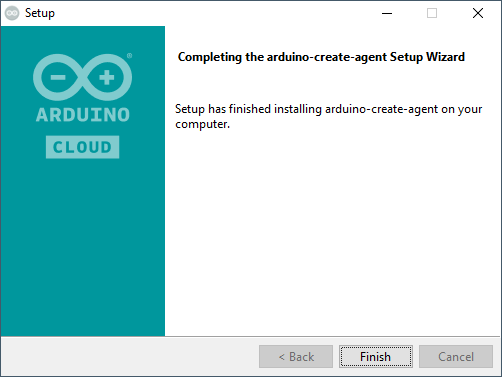This screenshot has width=502, height=377.
Task: Click empty teal sidebar below CLOUD badge
Action: (82, 247)
